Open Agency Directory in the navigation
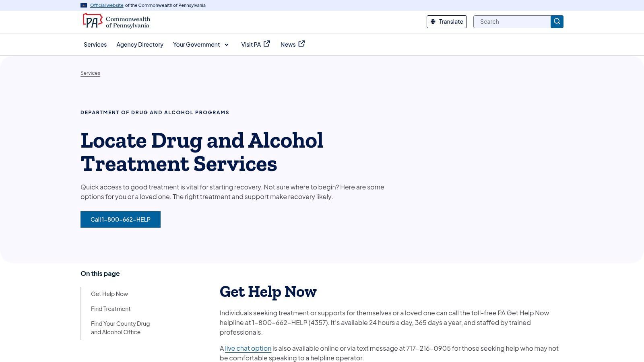Viewport: 644px width, 362px height. pyautogui.click(x=140, y=45)
